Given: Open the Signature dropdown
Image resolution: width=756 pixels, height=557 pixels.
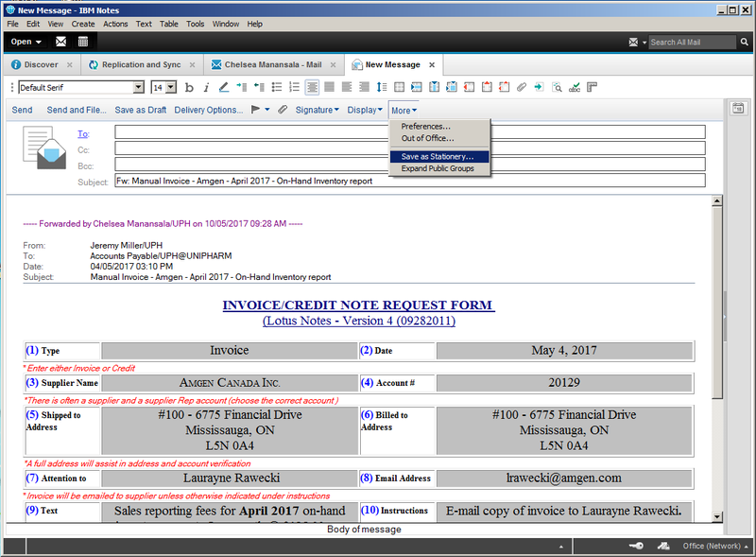Looking at the screenshot, I should [x=318, y=110].
